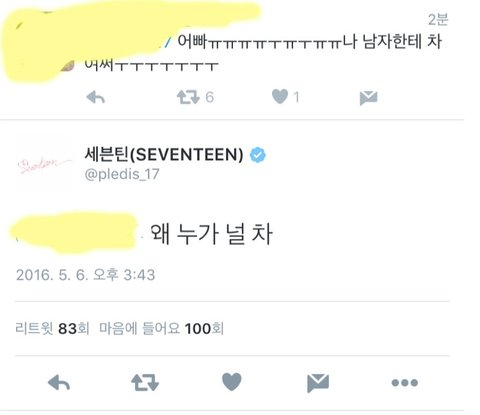Tap the 2분 time on top tweet
The image size is (480, 415).
click(438, 20)
